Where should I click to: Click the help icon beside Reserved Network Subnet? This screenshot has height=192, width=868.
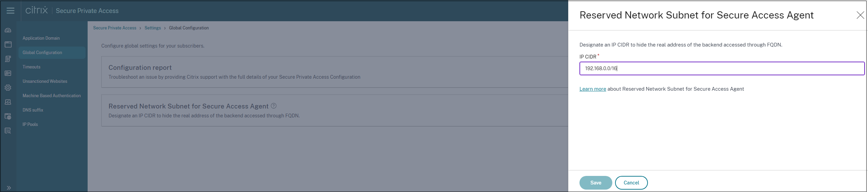click(273, 106)
